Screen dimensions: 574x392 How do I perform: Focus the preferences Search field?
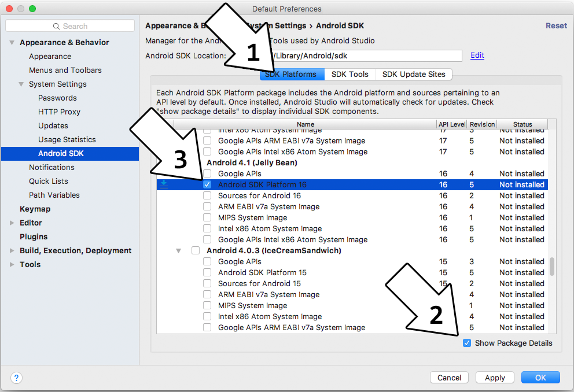tap(70, 26)
